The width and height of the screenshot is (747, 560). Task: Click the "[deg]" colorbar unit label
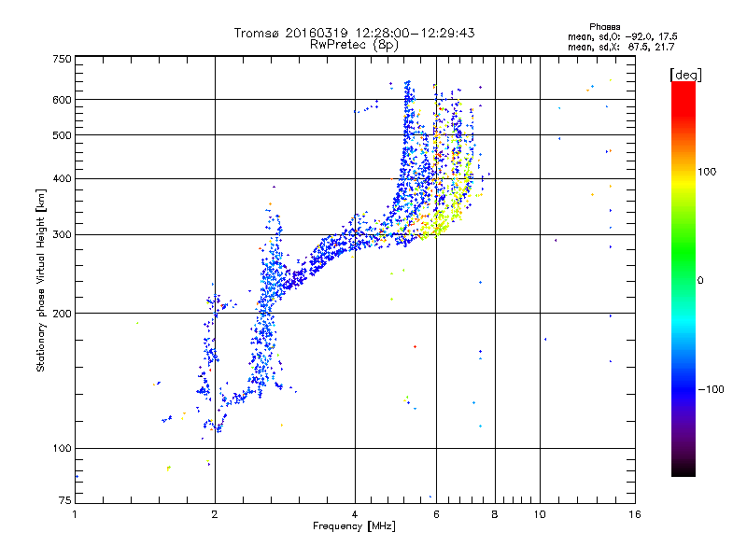(x=685, y=75)
